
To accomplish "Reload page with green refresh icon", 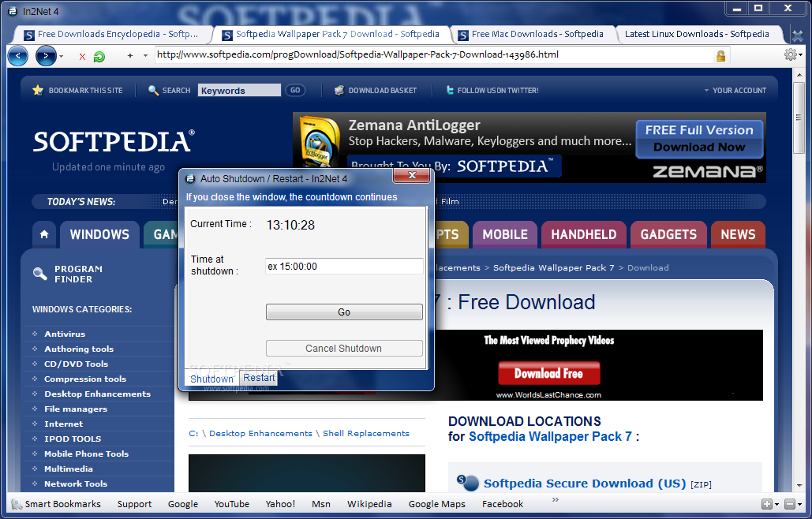I will (99, 57).
